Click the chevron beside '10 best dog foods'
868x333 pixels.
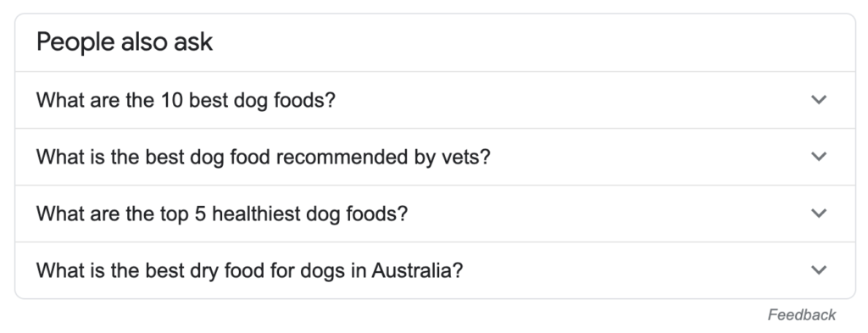click(x=818, y=100)
